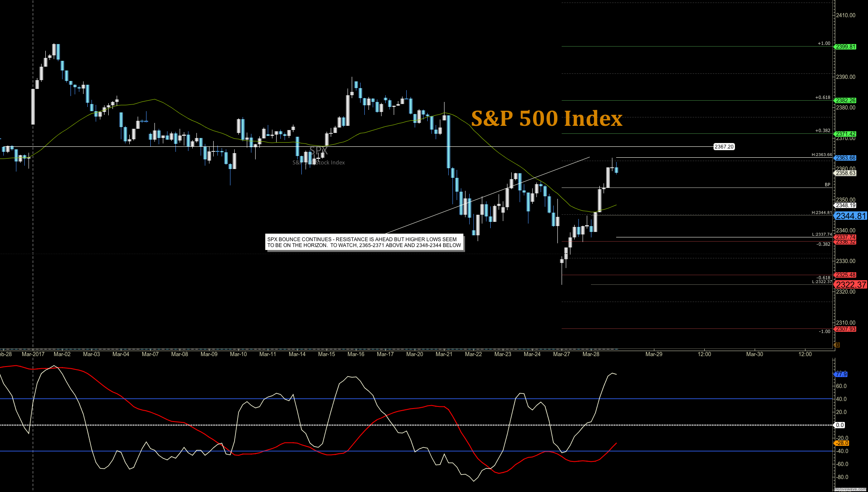
Task: Click the orange S&P 500 Index title
Action: (546, 119)
